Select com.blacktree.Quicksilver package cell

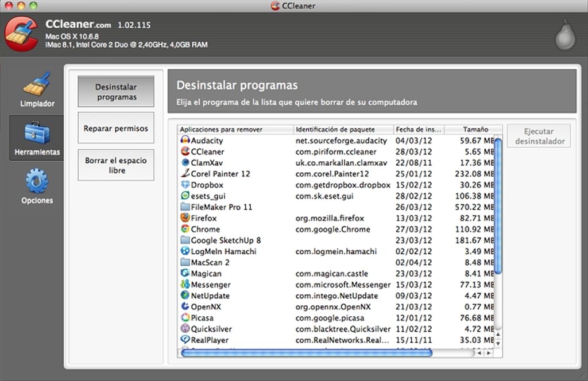(343, 329)
